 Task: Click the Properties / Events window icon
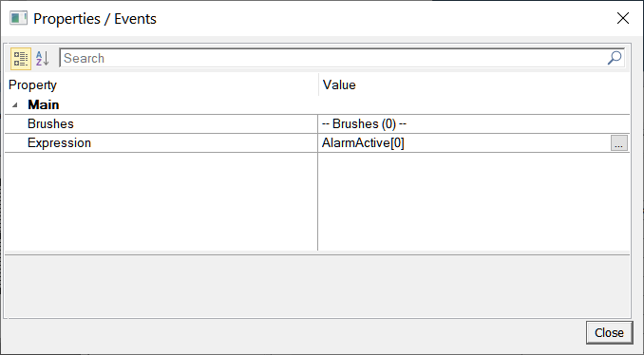tap(18, 18)
